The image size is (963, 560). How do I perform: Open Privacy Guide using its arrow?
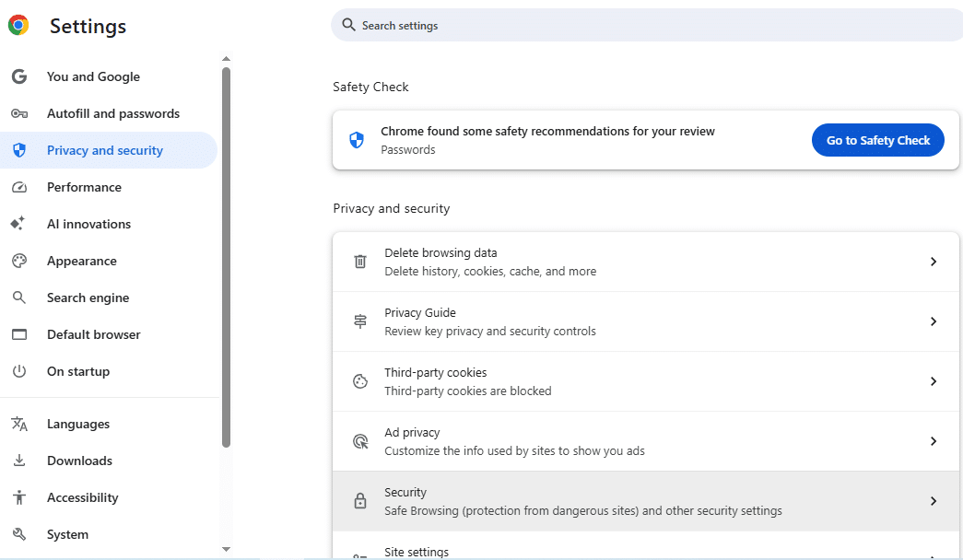(x=933, y=321)
